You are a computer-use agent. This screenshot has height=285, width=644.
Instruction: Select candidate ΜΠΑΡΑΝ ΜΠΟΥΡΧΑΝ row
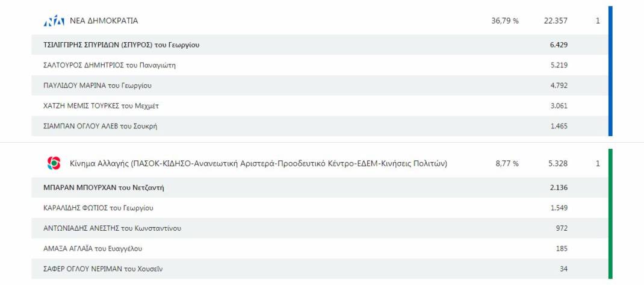coord(320,187)
